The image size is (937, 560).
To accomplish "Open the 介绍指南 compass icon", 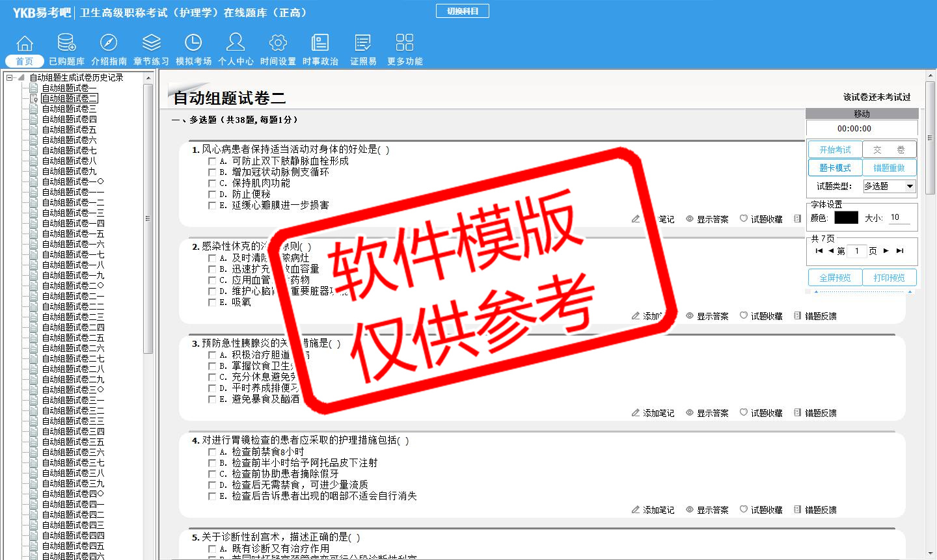I will click(109, 44).
